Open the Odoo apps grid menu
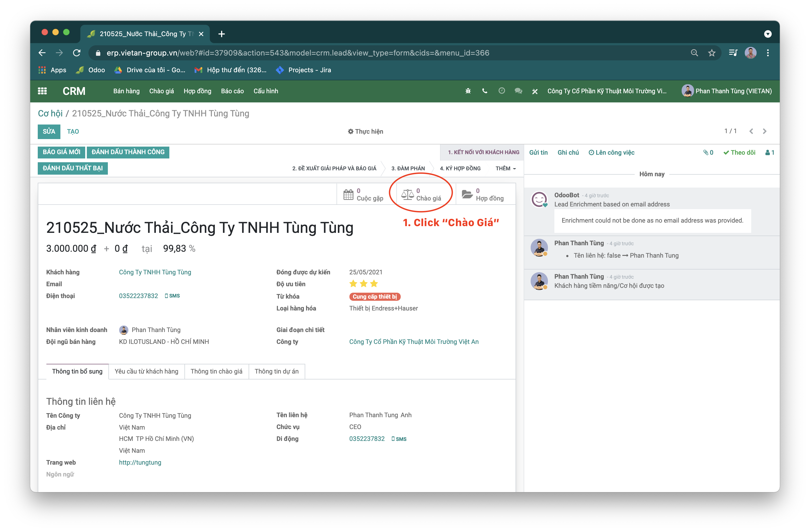Viewport: 810px width, 532px height. pos(42,91)
